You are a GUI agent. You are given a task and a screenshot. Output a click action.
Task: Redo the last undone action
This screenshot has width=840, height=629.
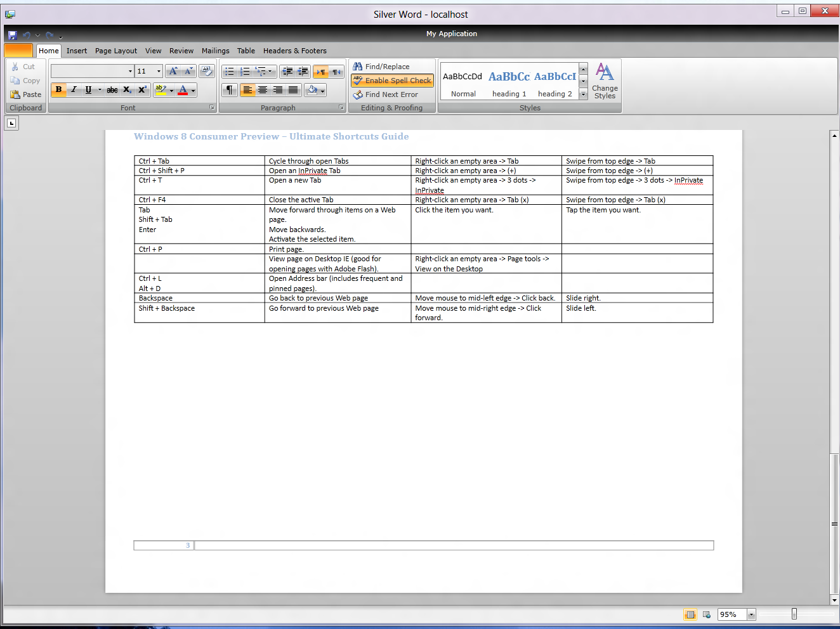pyautogui.click(x=49, y=35)
